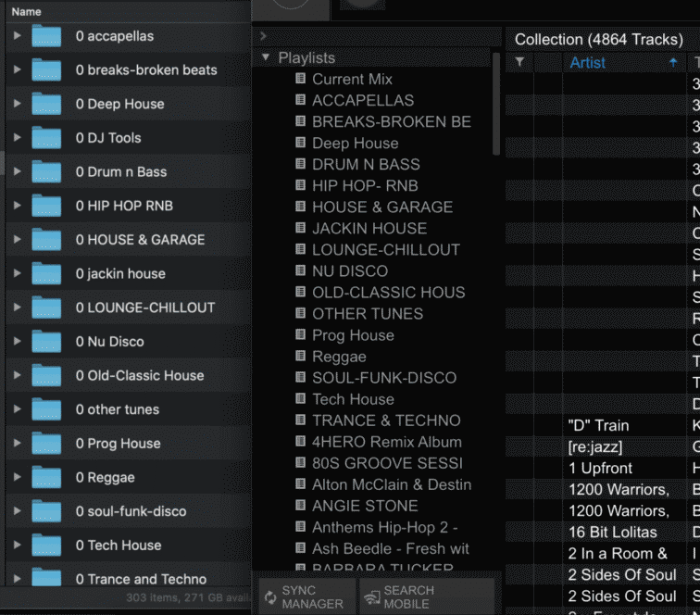Screen dimensions: 700x615
Task: Click the playlist icon beside Tech House
Action: pos(300,398)
